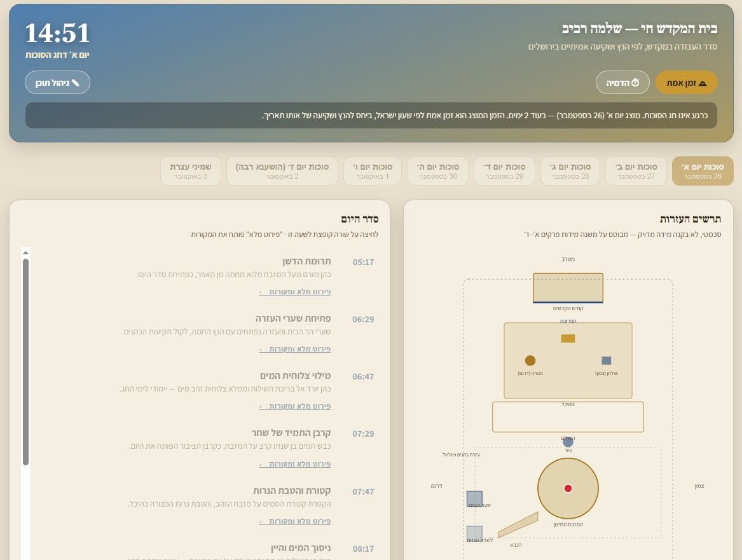Click the 'המזבח החיצון' altar label
Screen dimensions: 742x560
tap(568, 524)
